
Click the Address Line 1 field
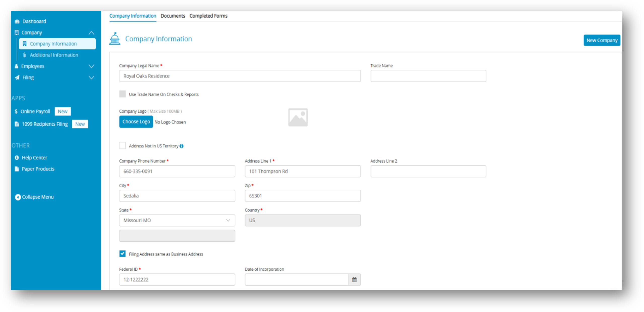coord(303,171)
